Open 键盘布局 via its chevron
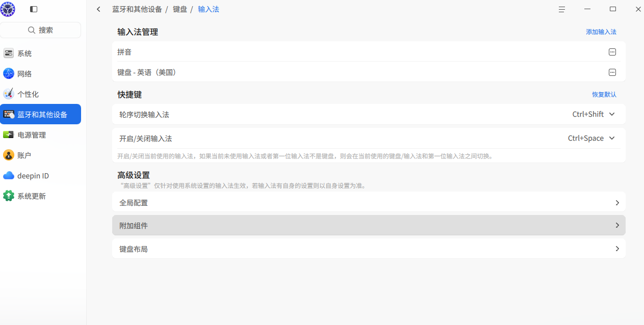Viewport: 644px width, 325px height. coord(617,249)
